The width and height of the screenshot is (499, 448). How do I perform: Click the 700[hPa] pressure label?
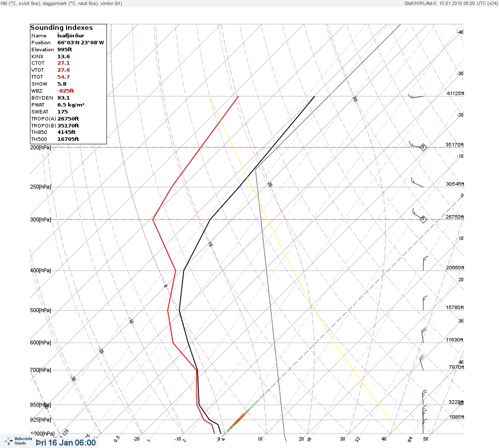point(40,370)
